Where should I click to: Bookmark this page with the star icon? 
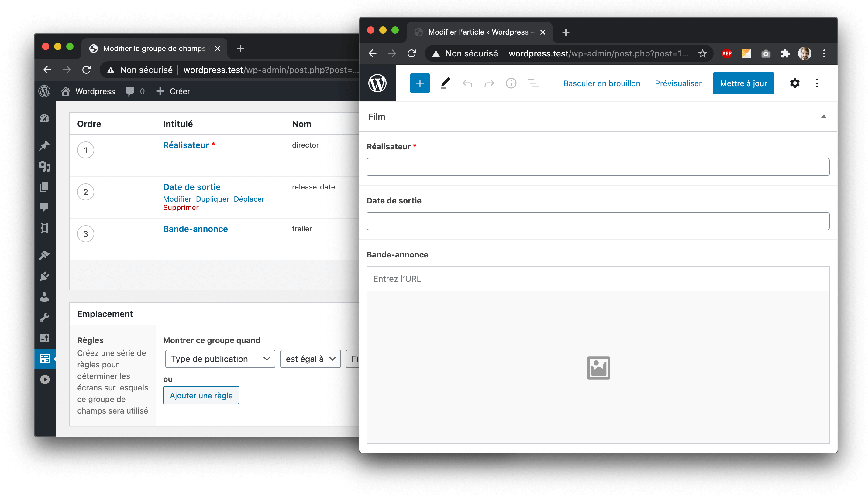[x=702, y=54]
